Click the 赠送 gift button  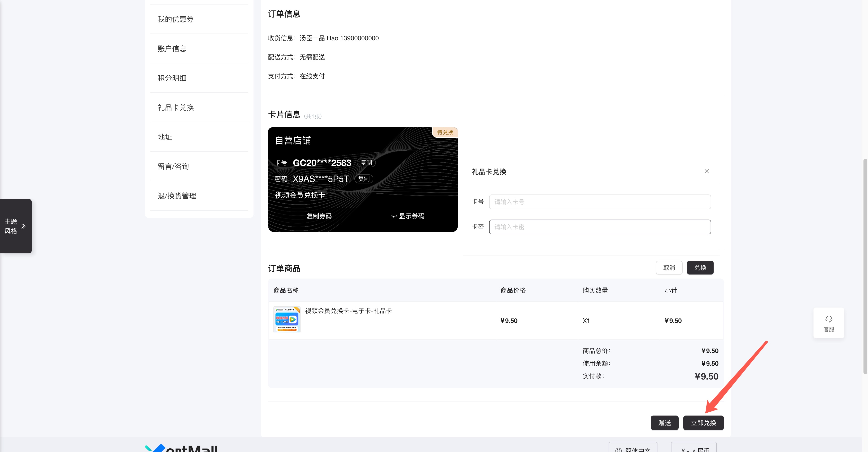click(x=664, y=423)
